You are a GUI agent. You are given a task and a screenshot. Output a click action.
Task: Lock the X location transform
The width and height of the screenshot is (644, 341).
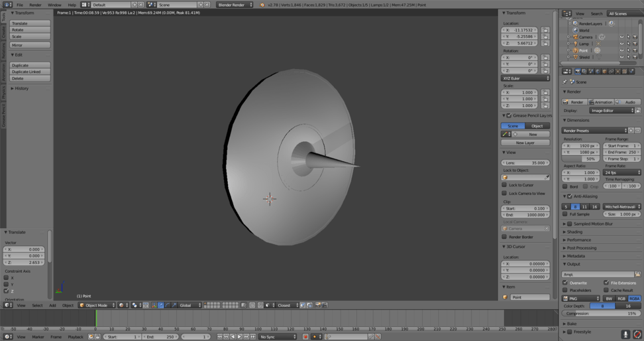click(x=545, y=30)
